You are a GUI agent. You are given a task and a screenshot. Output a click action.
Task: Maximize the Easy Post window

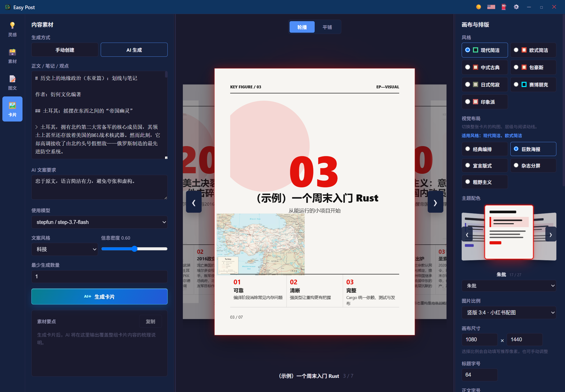(x=541, y=7)
